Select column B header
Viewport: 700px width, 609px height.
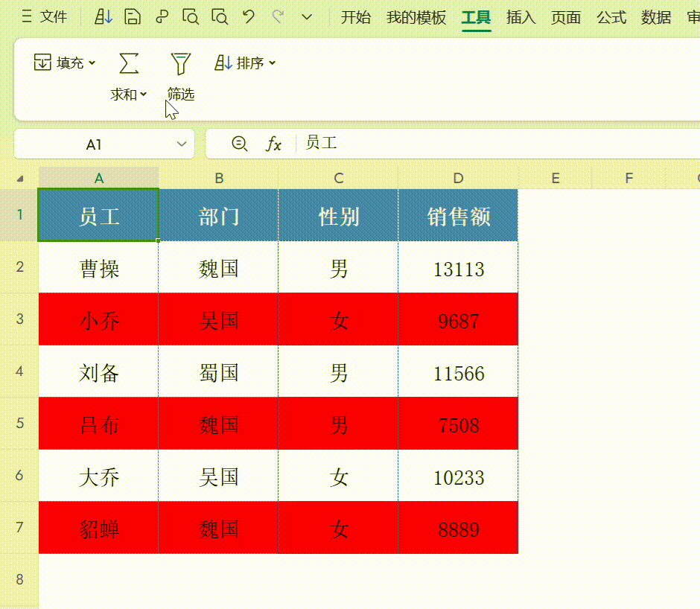coord(219,178)
